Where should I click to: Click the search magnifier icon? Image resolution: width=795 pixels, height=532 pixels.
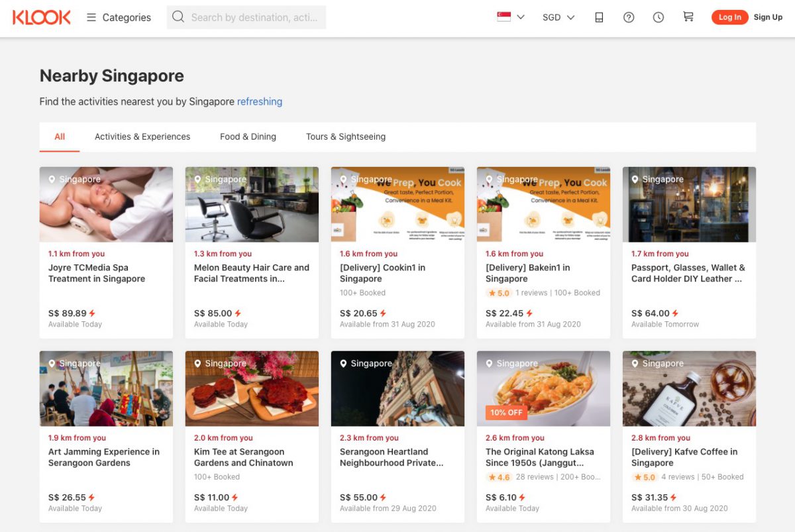point(178,17)
